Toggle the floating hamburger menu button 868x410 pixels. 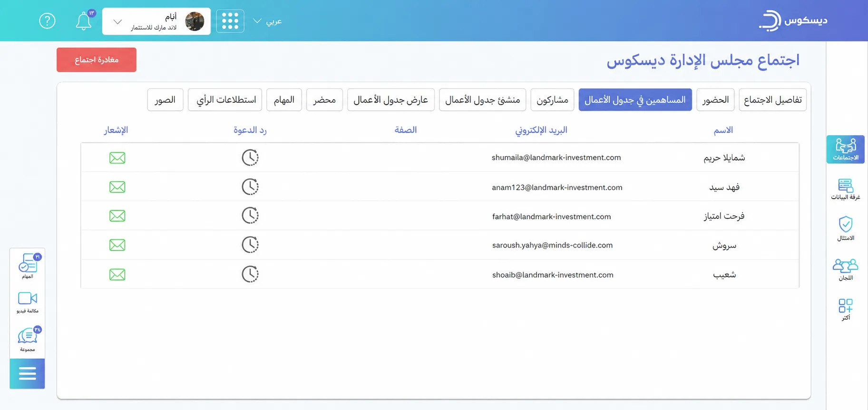(27, 374)
